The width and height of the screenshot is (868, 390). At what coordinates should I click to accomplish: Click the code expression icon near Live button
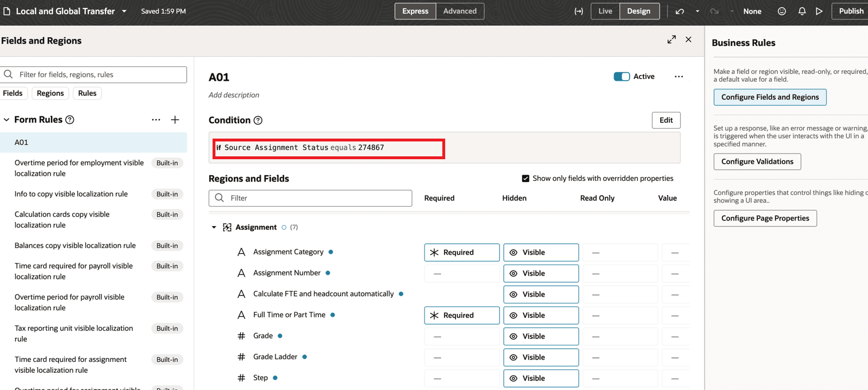click(579, 11)
